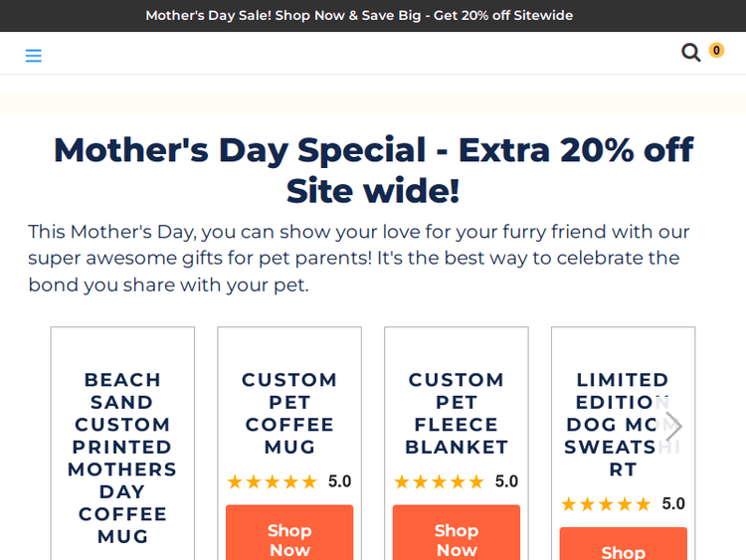Open the hamburger navigation menu

point(34,56)
